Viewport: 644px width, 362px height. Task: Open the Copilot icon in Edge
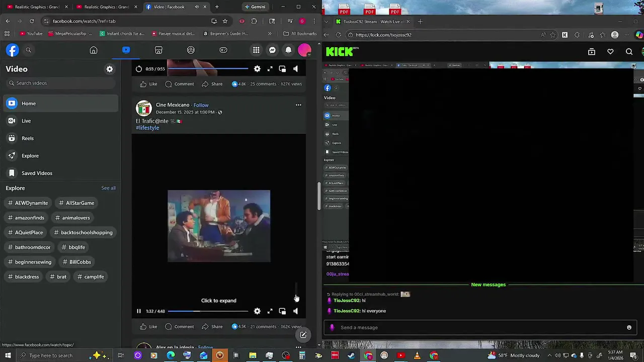point(639,35)
